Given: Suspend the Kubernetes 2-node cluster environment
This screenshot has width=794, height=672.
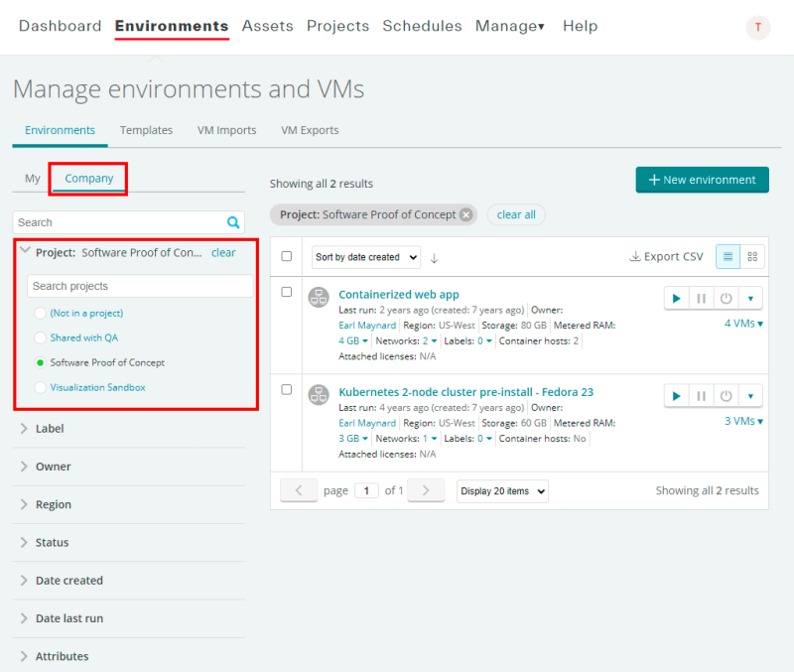Looking at the screenshot, I should tap(701, 396).
